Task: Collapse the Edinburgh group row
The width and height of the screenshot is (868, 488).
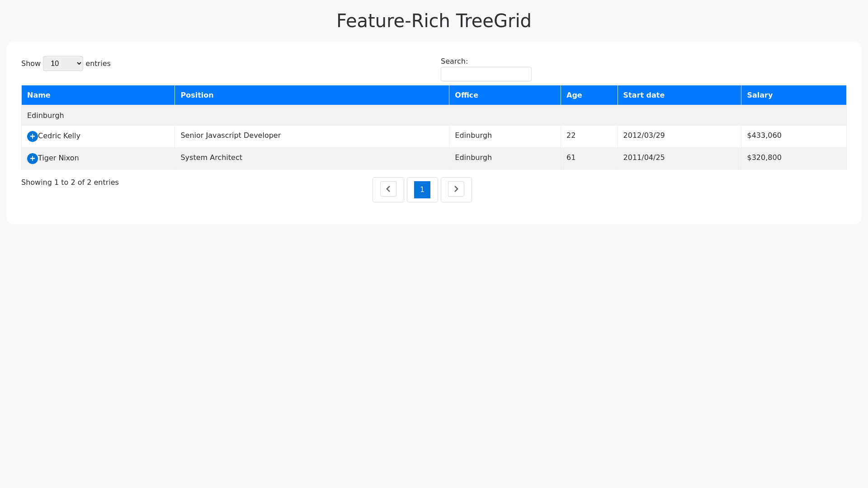Action: coord(46,116)
